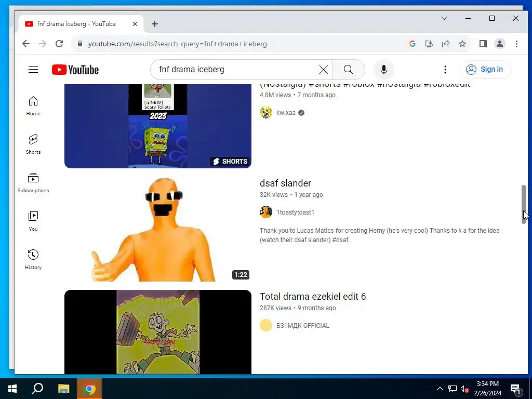Click the Google icon in address bar

click(x=413, y=44)
